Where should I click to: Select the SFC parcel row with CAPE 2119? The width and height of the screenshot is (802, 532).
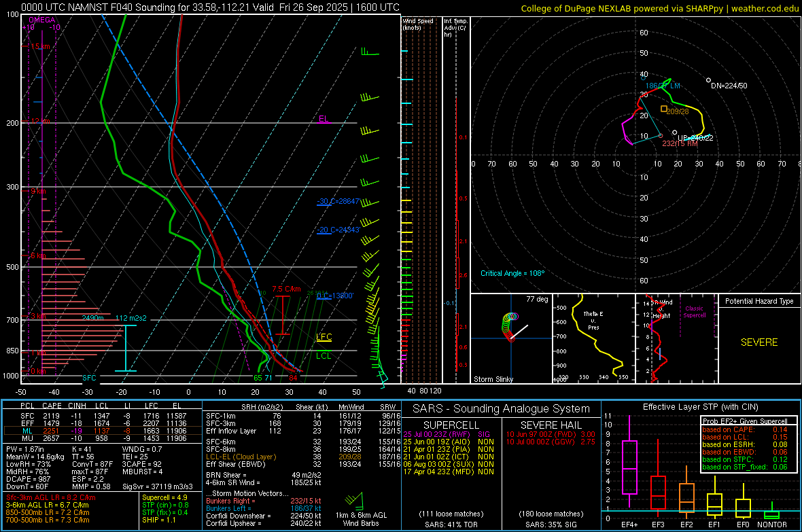(x=103, y=416)
